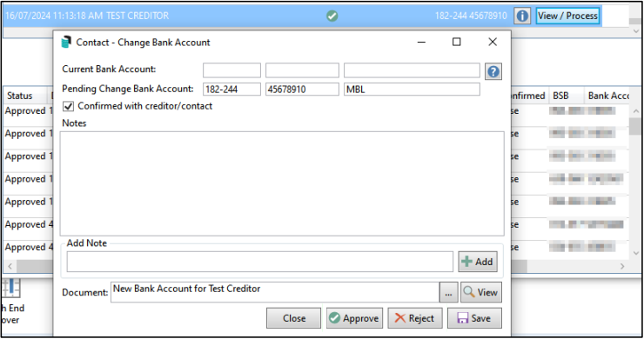The image size is (644, 339).
Task: Reject the pending bank account change
Action: [x=415, y=318]
